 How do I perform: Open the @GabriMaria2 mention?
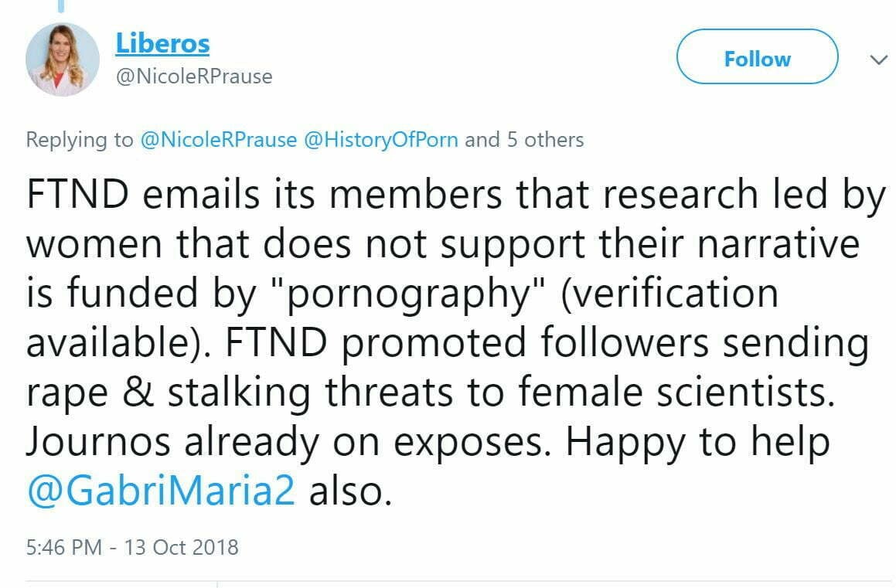[x=161, y=491]
